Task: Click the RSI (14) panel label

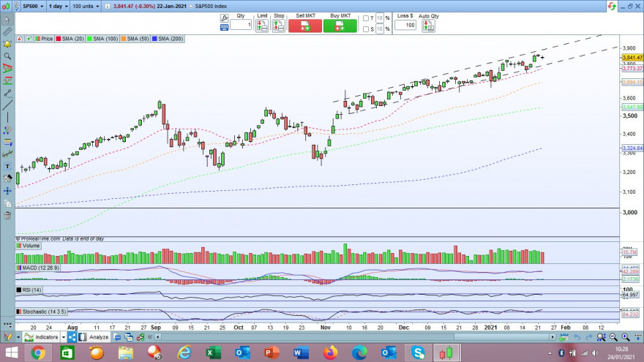Action: tap(29, 290)
